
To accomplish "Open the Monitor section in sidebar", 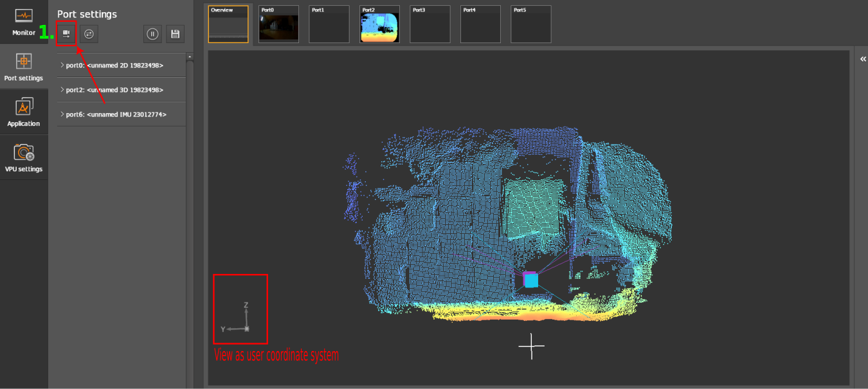I will 24,22.
